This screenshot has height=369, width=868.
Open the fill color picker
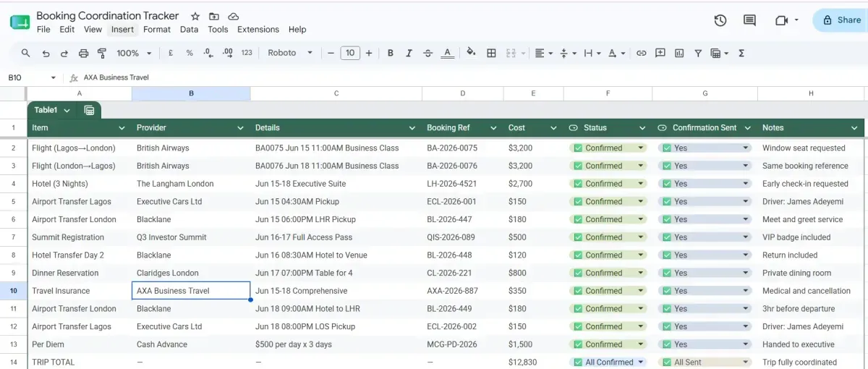click(x=472, y=53)
